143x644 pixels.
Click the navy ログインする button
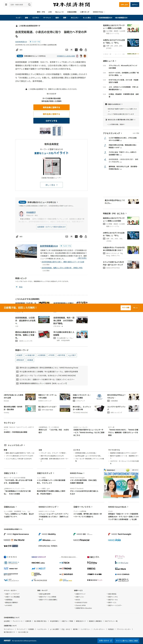pos(51,121)
